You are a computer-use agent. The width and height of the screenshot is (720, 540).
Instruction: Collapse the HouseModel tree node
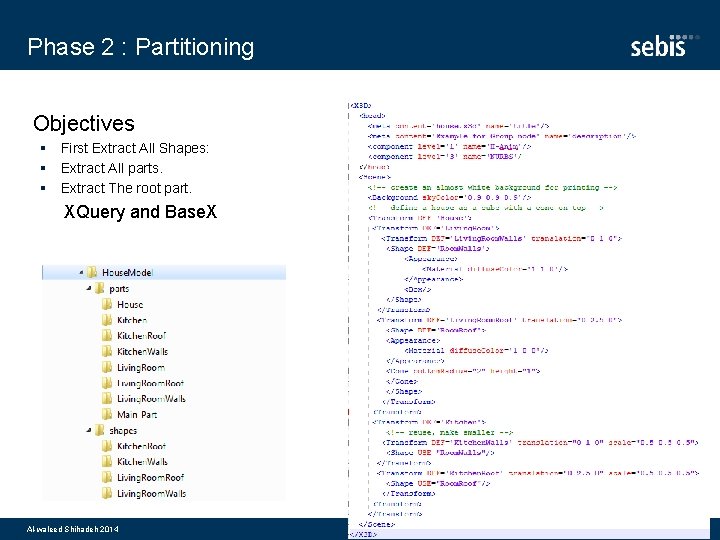81,272
